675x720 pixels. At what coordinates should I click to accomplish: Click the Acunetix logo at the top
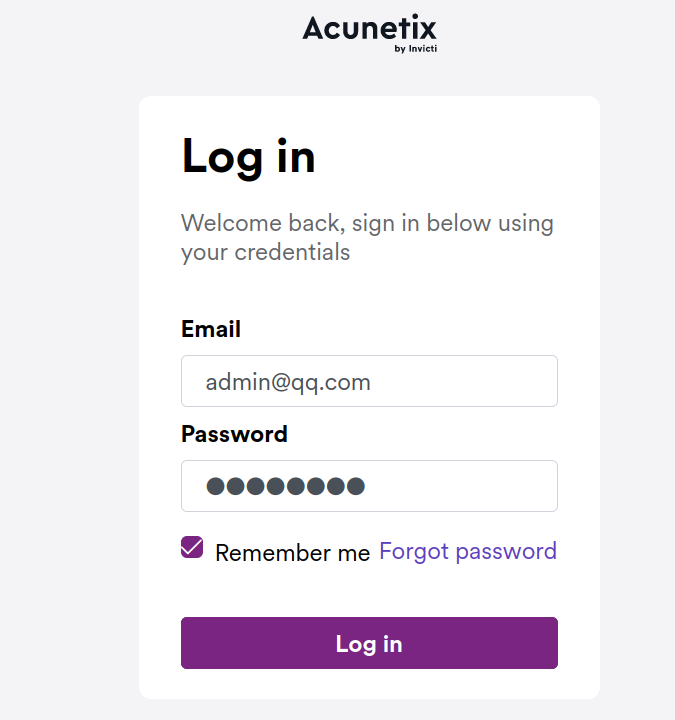point(369,28)
